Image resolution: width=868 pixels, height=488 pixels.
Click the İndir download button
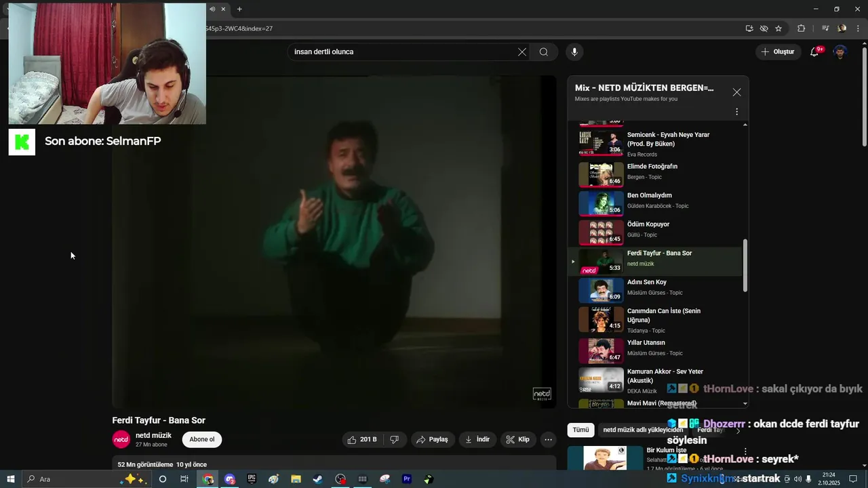tap(477, 439)
